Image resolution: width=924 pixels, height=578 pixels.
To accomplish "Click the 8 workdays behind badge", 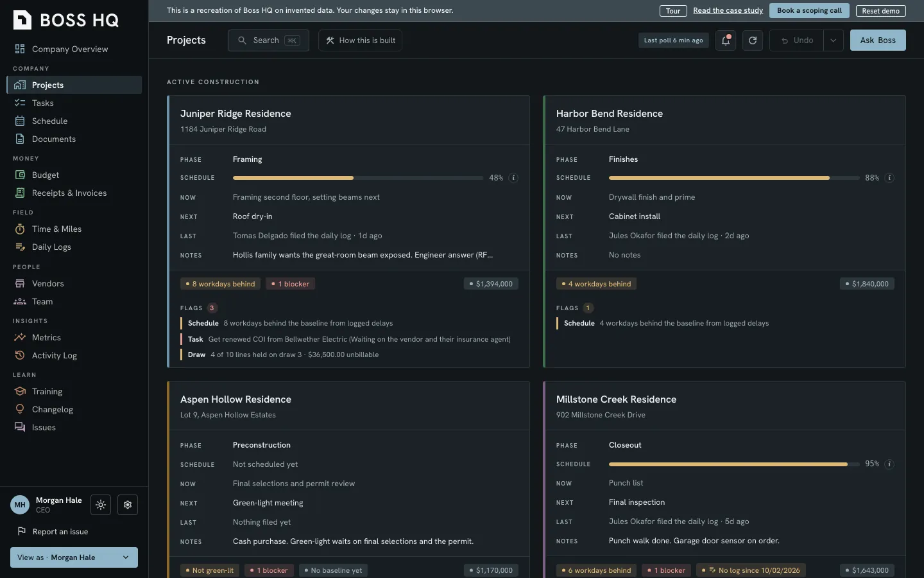I will pyautogui.click(x=220, y=284).
